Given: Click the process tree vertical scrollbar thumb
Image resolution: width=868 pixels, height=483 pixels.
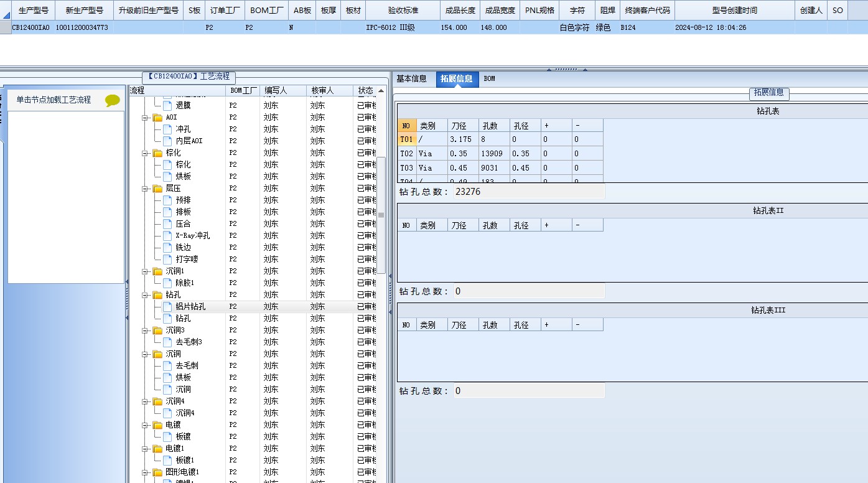Looking at the screenshot, I should [x=381, y=215].
